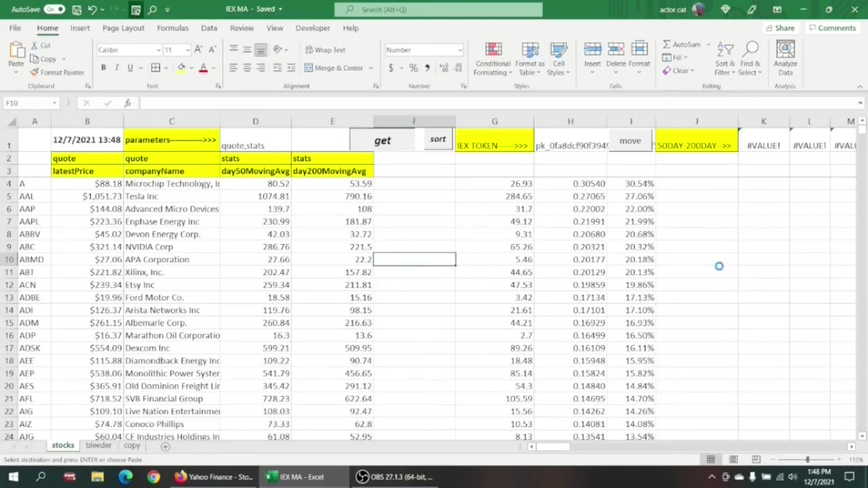868x488 pixels.
Task: Open OBS from the taskbar
Action: (395, 476)
